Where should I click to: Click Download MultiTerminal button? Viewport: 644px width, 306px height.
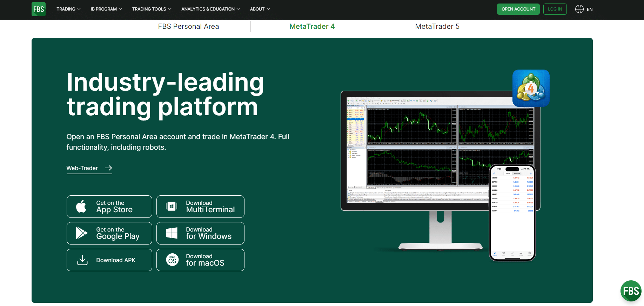[200, 207]
